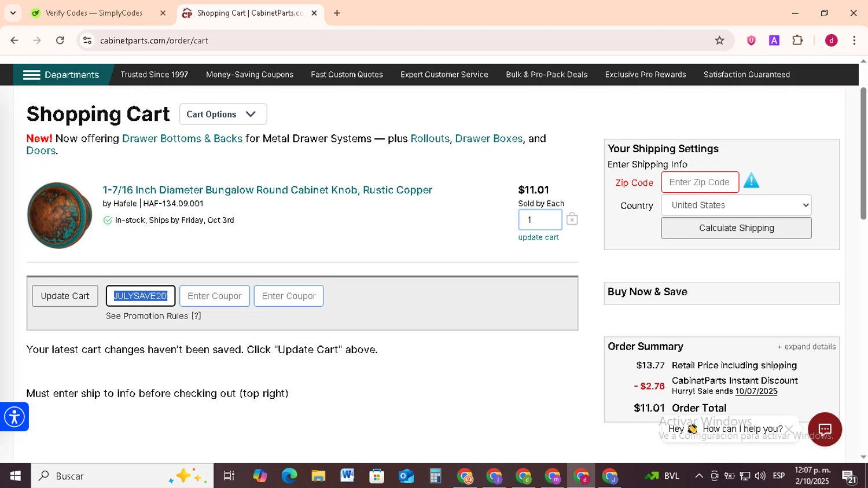Screen dimensions: 868x488
Task: Click the sale end date 10/07/2025
Action: 756,391
